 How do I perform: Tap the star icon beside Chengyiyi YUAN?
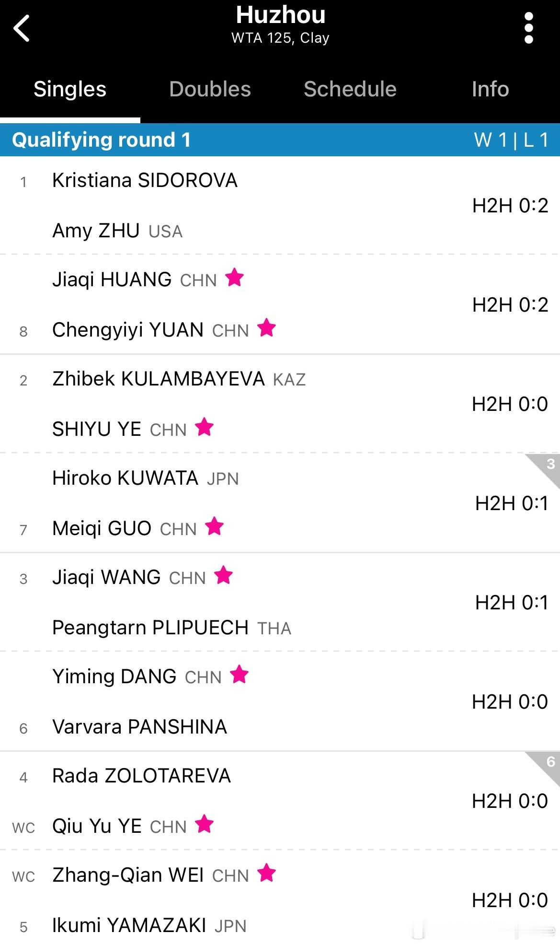(x=267, y=328)
